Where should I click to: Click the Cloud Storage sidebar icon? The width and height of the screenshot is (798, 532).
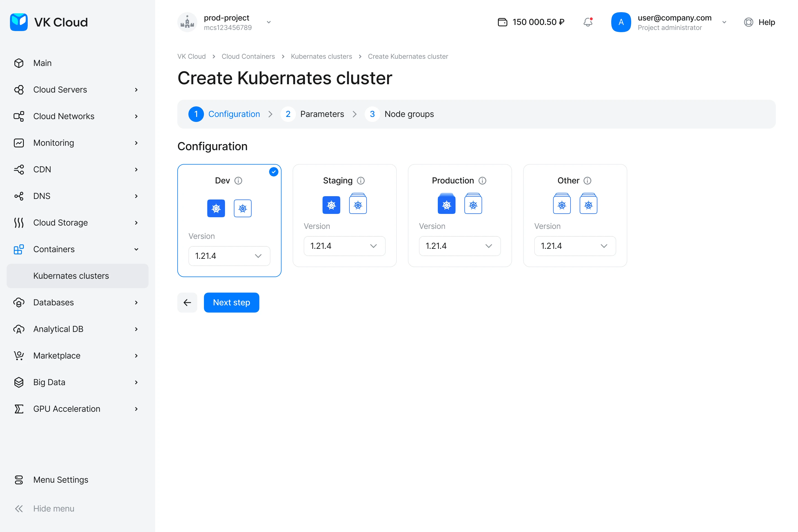click(x=19, y=222)
